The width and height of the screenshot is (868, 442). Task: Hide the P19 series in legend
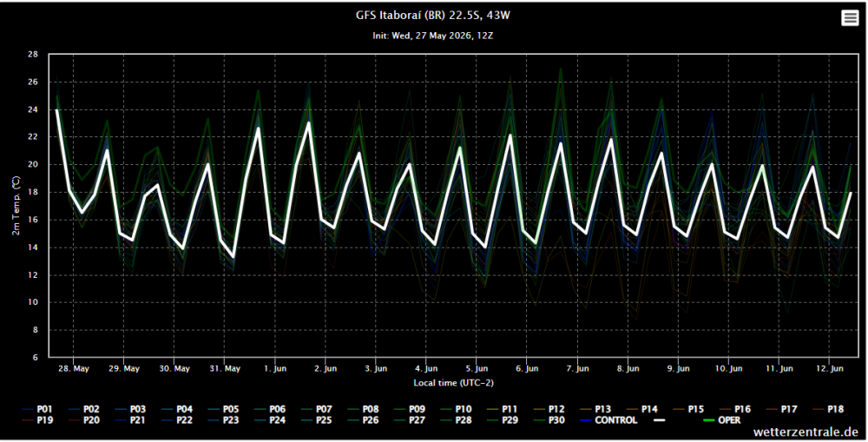[x=37, y=420]
